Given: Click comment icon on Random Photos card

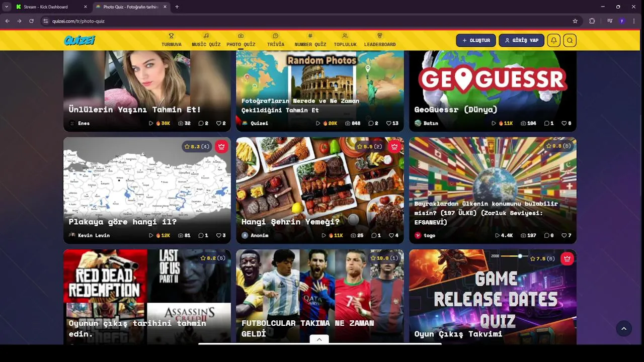Looking at the screenshot, I should tap(370, 123).
